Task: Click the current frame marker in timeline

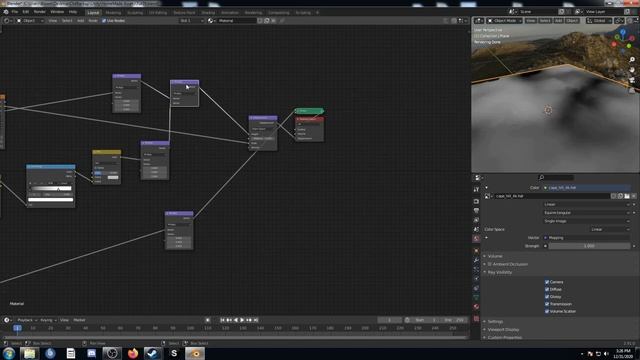Action: [x=17, y=328]
